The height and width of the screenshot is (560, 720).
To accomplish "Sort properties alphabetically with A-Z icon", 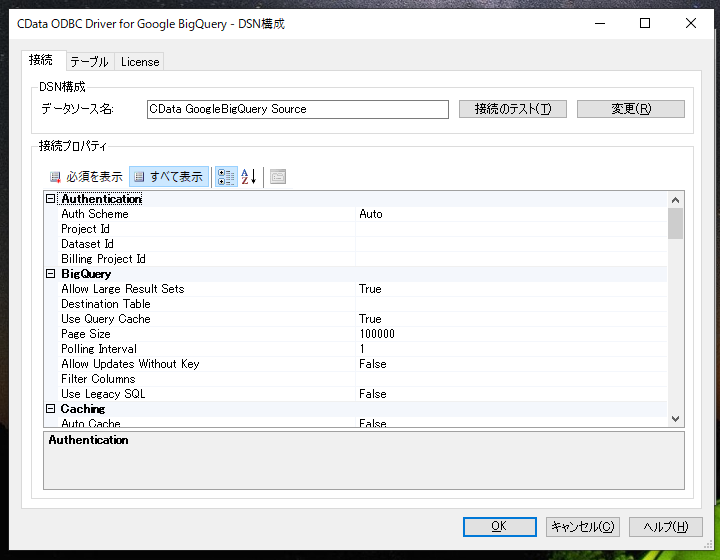I will (x=249, y=177).
